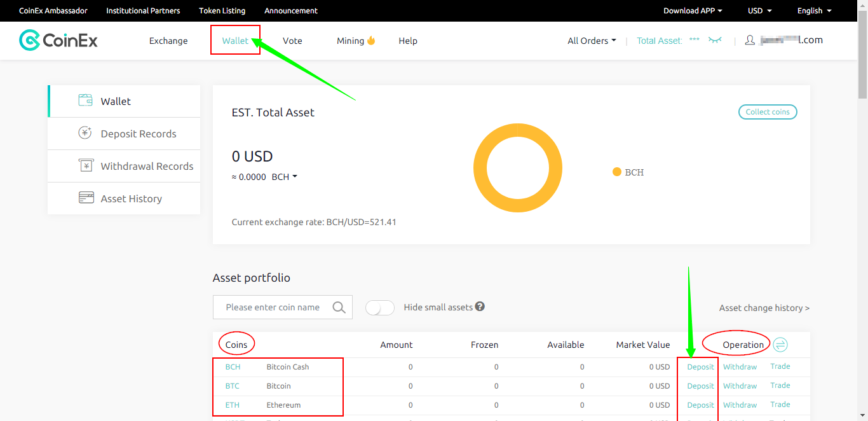Open the Token Listing link
This screenshot has width=868, height=421.
(x=222, y=11)
